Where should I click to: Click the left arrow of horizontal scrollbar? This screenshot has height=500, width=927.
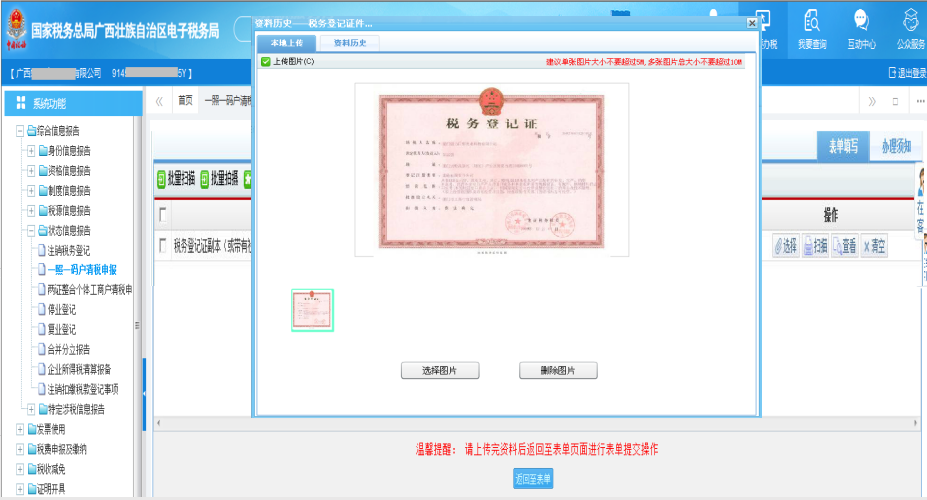(x=158, y=424)
